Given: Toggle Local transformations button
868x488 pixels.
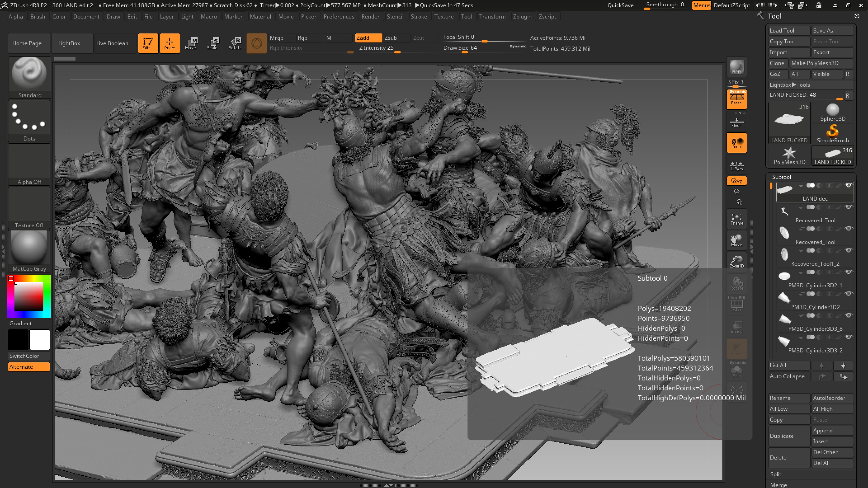Looking at the screenshot, I should (736, 143).
